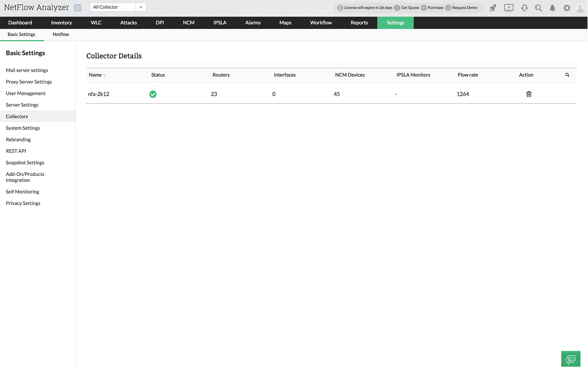Click the license expiry notice icon
588x367 pixels.
(340, 8)
